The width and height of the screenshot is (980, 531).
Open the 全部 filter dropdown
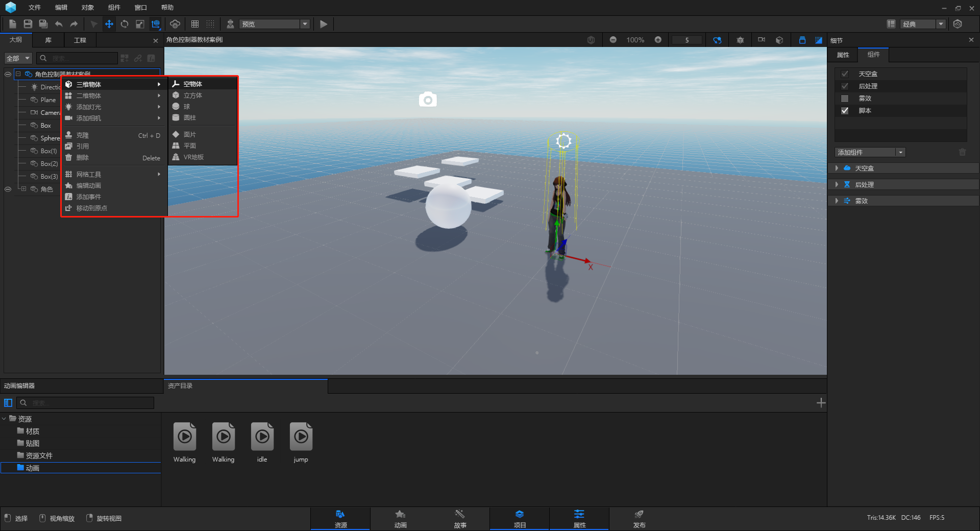[18, 58]
